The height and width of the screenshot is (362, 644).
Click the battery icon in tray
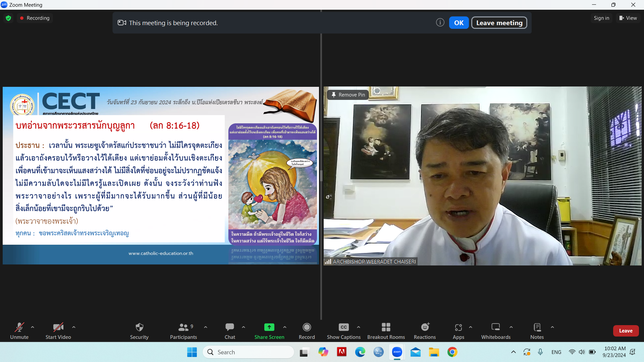592,352
